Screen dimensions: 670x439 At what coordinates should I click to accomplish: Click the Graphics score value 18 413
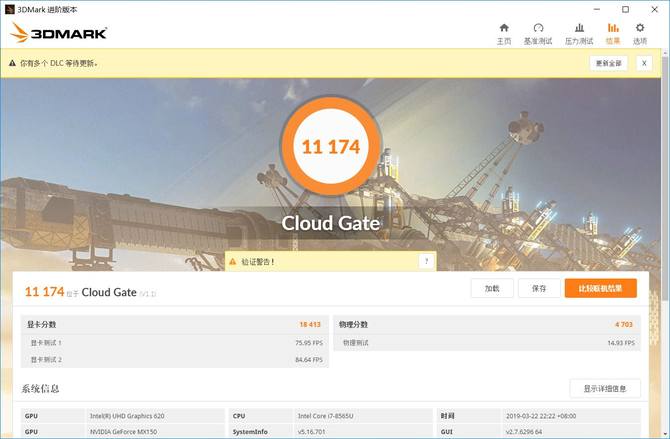tap(310, 324)
